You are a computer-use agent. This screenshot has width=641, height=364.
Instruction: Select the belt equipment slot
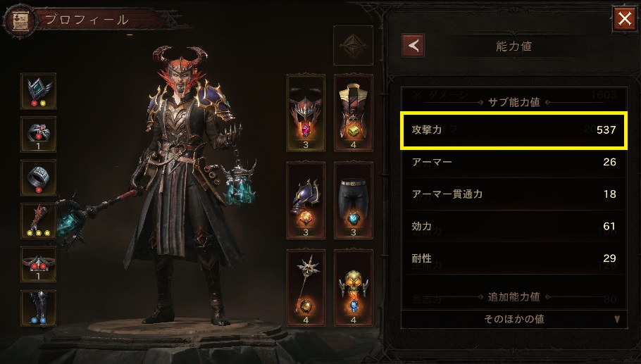click(39, 264)
